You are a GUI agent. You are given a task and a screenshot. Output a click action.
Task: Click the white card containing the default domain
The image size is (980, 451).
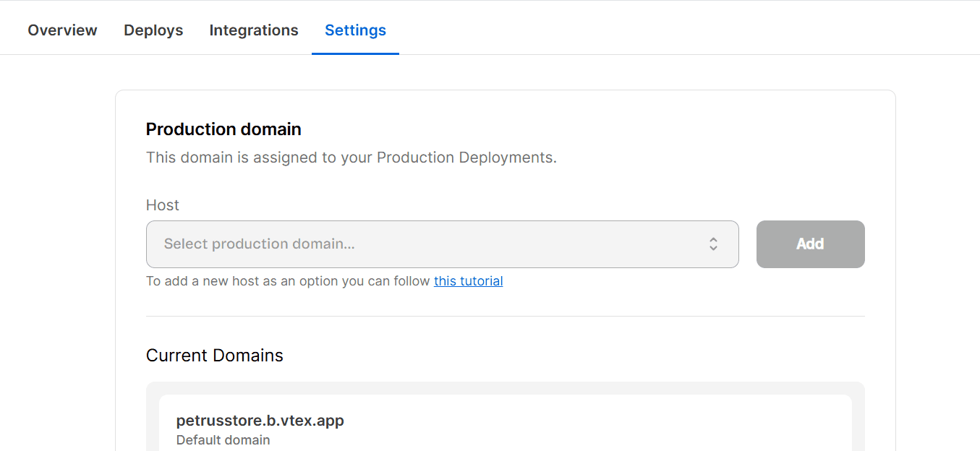pos(579,426)
